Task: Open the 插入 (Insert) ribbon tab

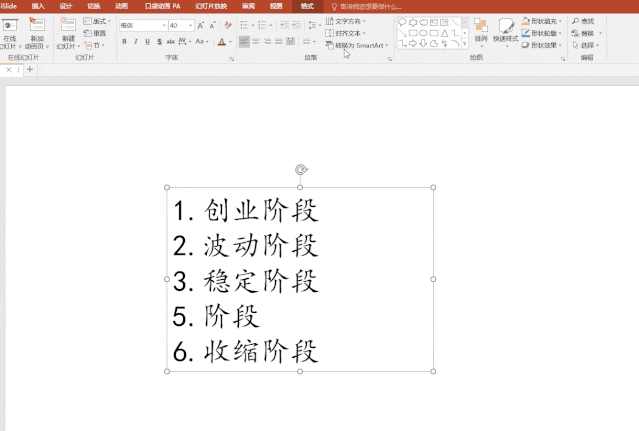Action: pos(38,6)
